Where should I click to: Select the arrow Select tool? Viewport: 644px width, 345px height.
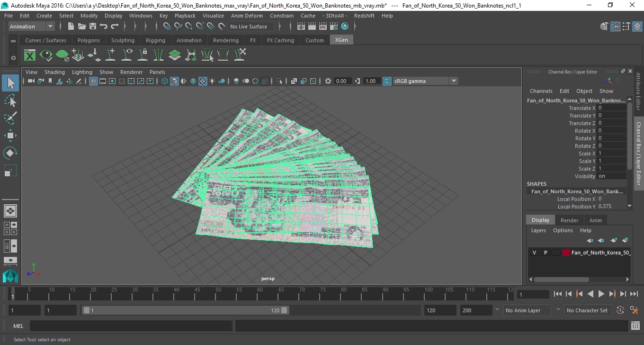10,83
